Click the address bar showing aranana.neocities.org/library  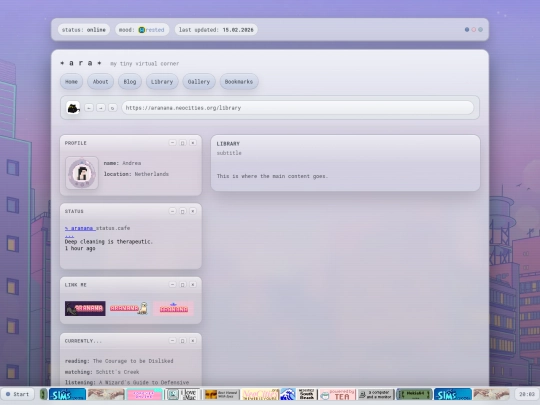coord(298,108)
